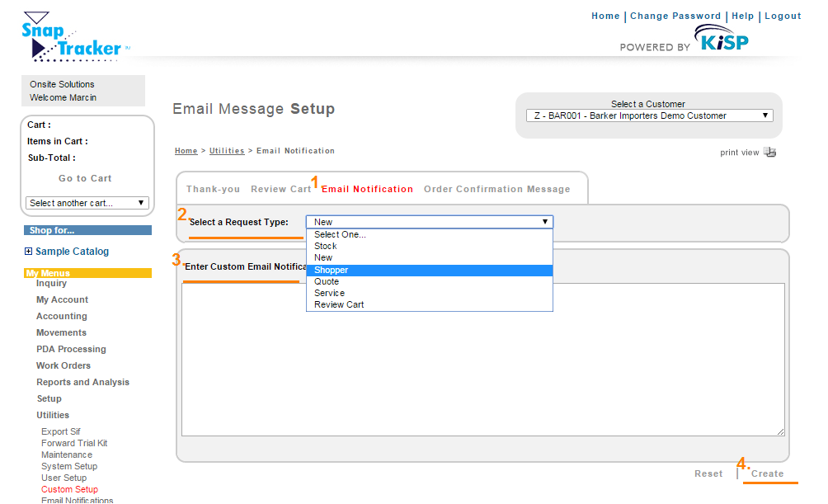Expand the Sample Catalog tree
This screenshot has height=504, width=828.
(x=29, y=252)
